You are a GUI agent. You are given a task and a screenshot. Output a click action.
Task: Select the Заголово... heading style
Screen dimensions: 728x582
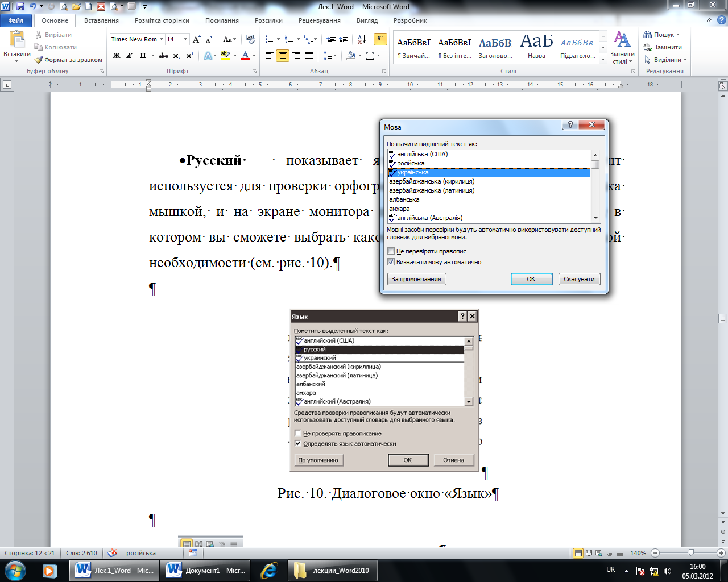[495, 48]
